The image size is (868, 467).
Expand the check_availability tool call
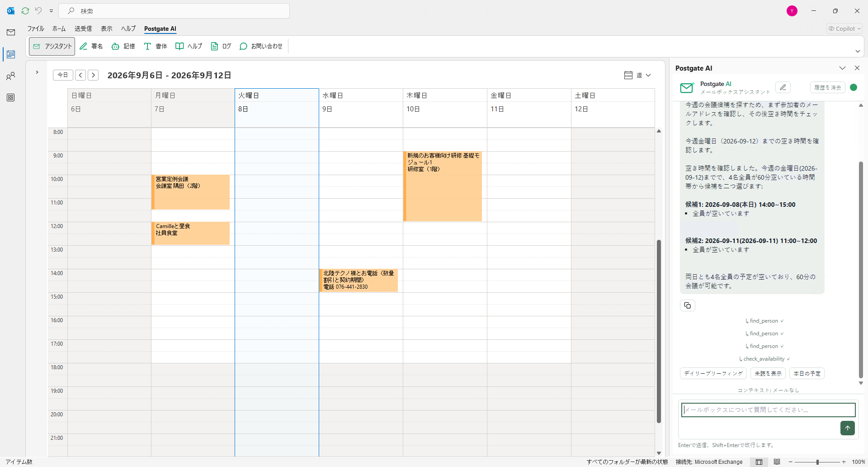click(764, 359)
